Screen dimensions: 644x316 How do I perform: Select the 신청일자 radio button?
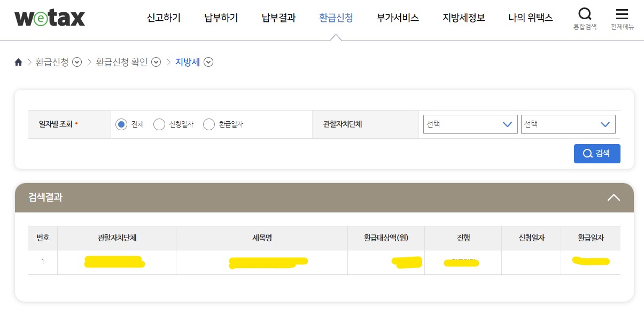tap(159, 124)
